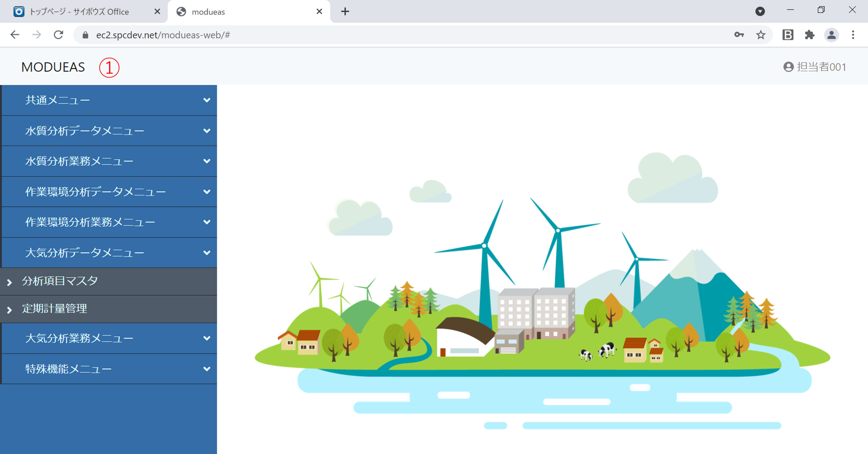Select 定期計量管理 submenu item
Image resolution: width=868 pixels, height=454 pixels.
click(108, 309)
